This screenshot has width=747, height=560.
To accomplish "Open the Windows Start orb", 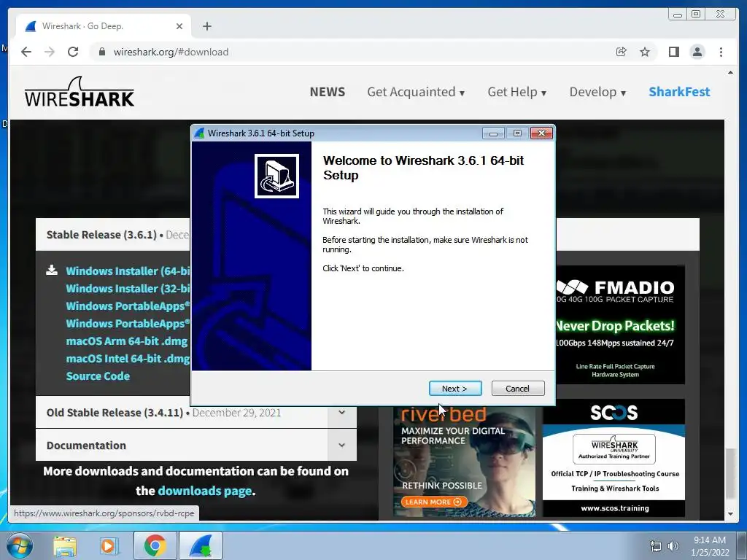I will 20,545.
